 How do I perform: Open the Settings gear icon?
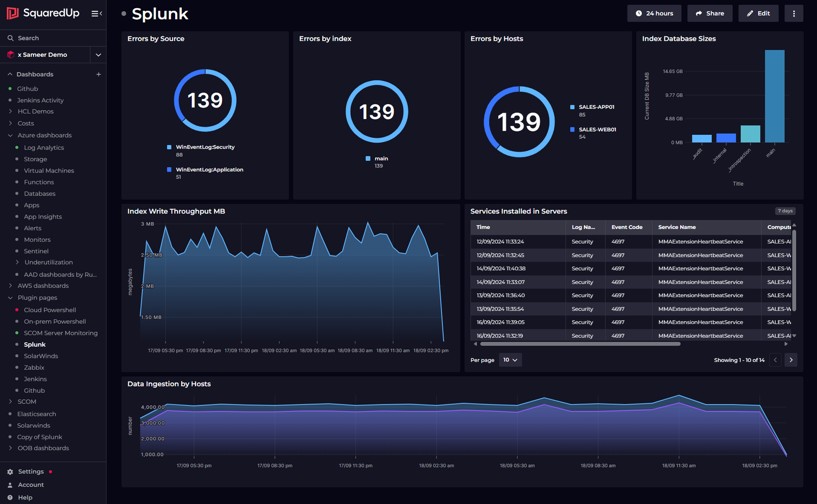tap(10, 471)
